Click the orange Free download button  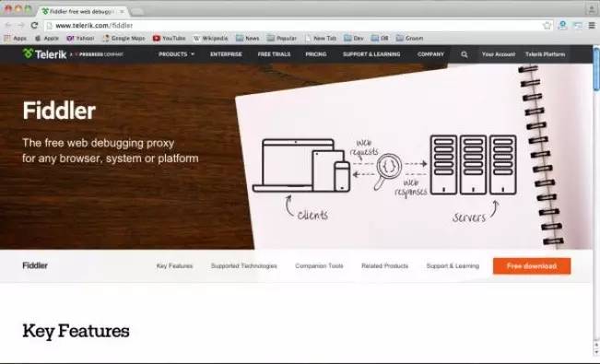tap(532, 266)
